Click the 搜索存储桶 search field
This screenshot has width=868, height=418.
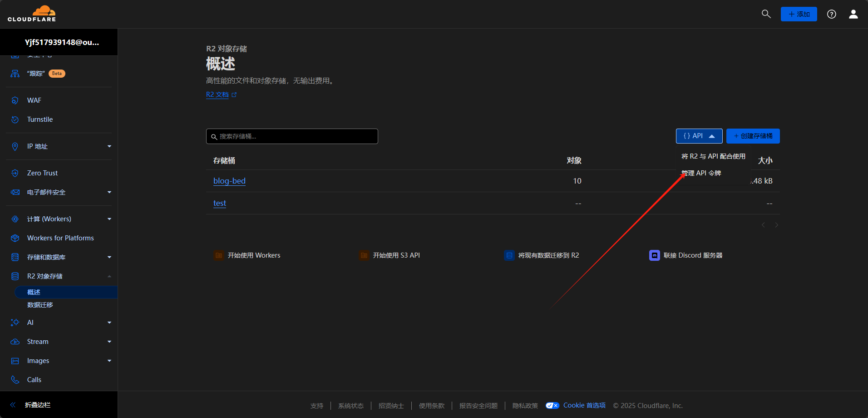tap(292, 136)
